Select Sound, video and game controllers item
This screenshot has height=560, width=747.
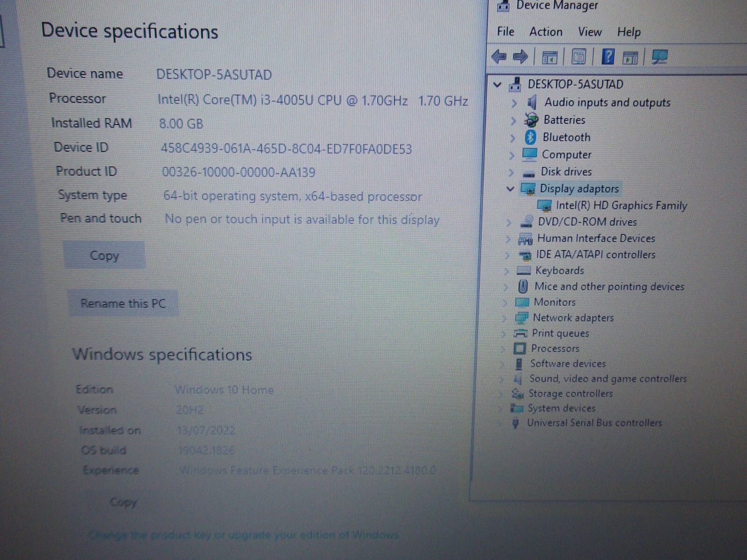[x=608, y=378]
